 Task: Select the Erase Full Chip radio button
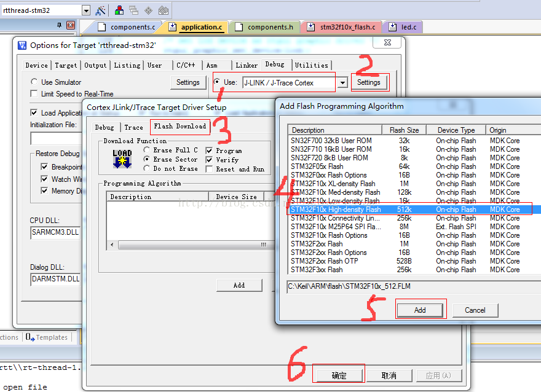[146, 151]
